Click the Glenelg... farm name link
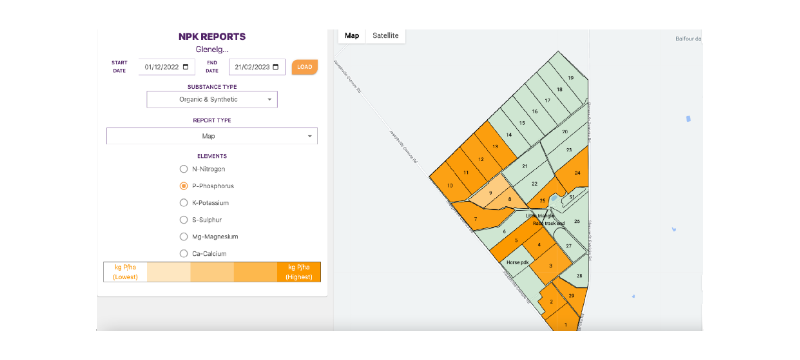 point(212,49)
